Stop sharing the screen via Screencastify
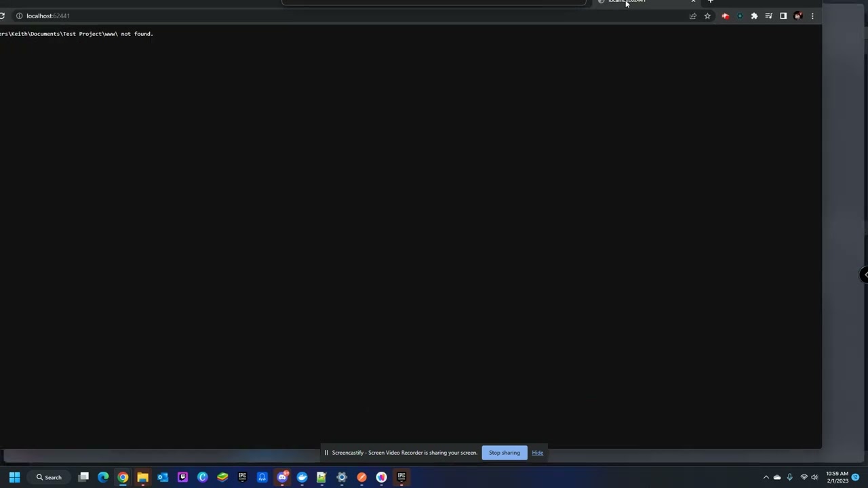Screen dimensions: 868x488 (505, 453)
